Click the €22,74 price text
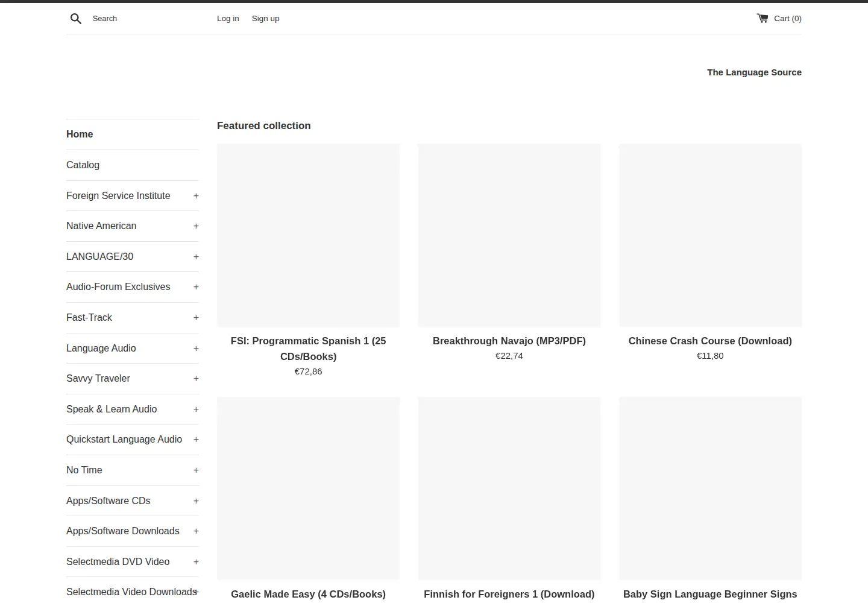 [x=509, y=356]
